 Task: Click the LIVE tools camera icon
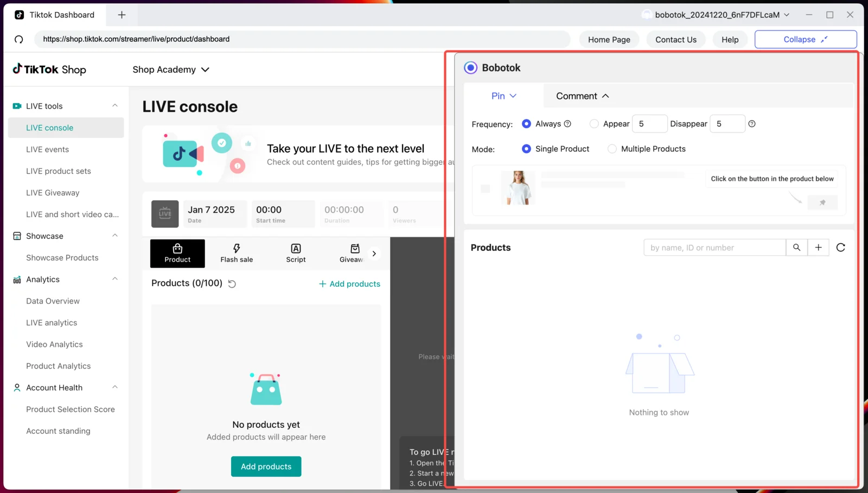click(x=17, y=106)
